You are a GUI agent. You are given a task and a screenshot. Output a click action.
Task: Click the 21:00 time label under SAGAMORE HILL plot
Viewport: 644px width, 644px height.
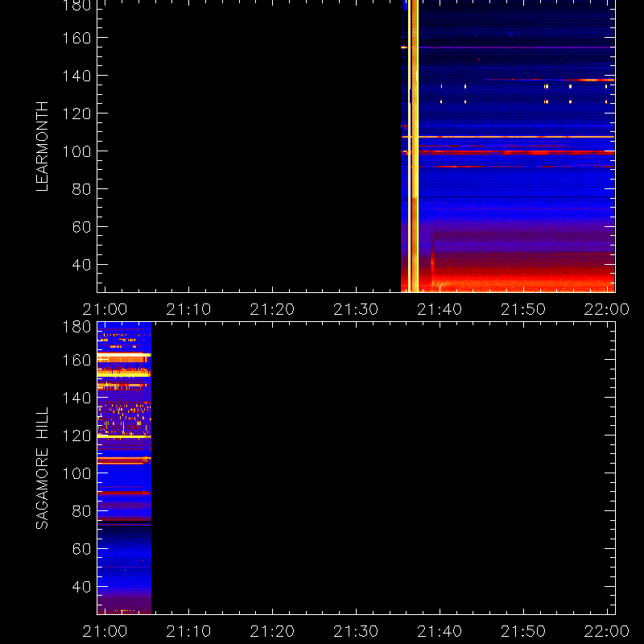(105, 631)
